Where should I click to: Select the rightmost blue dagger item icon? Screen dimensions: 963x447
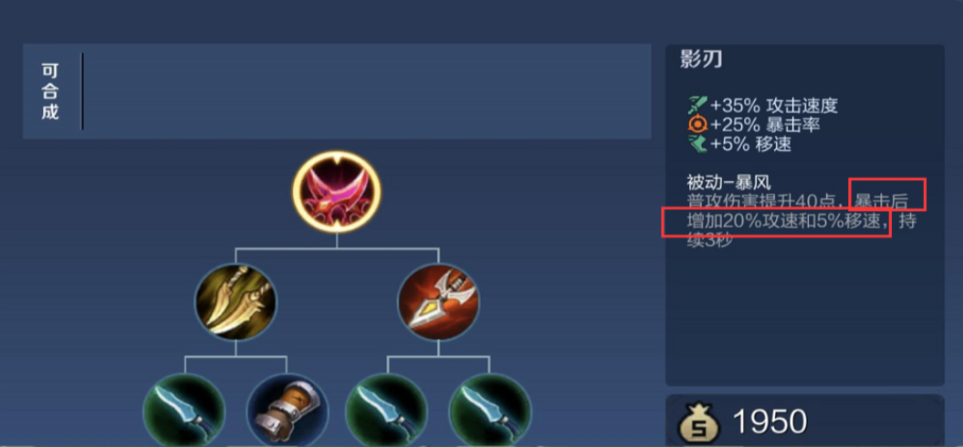click(x=490, y=410)
